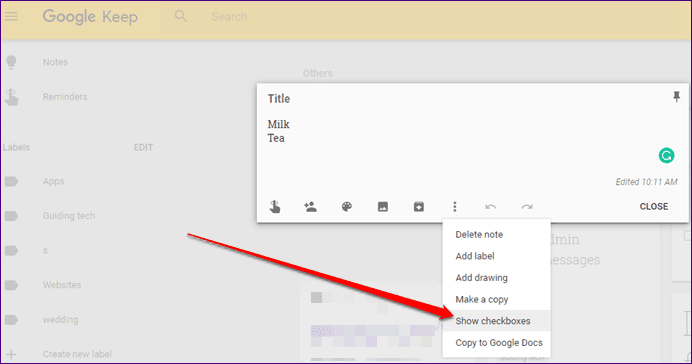Focus the Search input field

point(229,17)
